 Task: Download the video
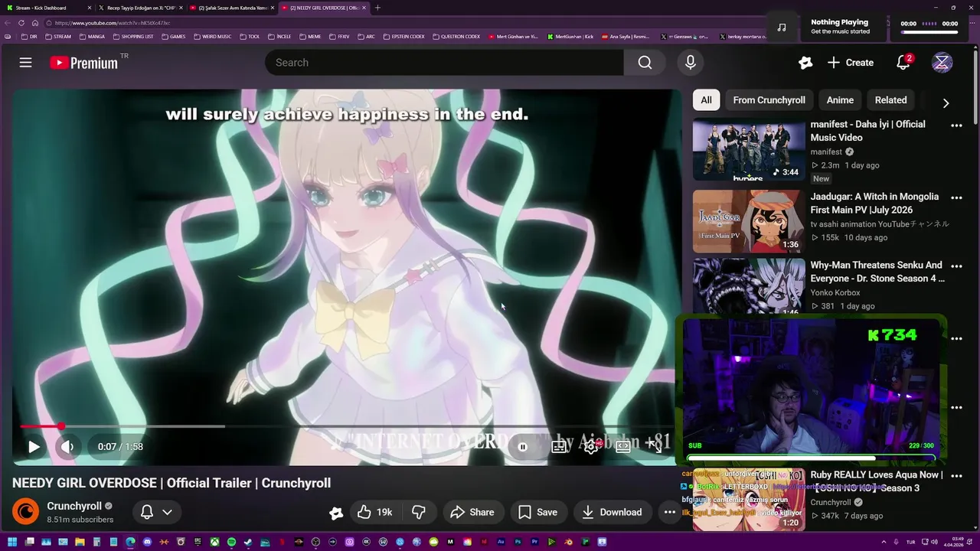point(612,512)
